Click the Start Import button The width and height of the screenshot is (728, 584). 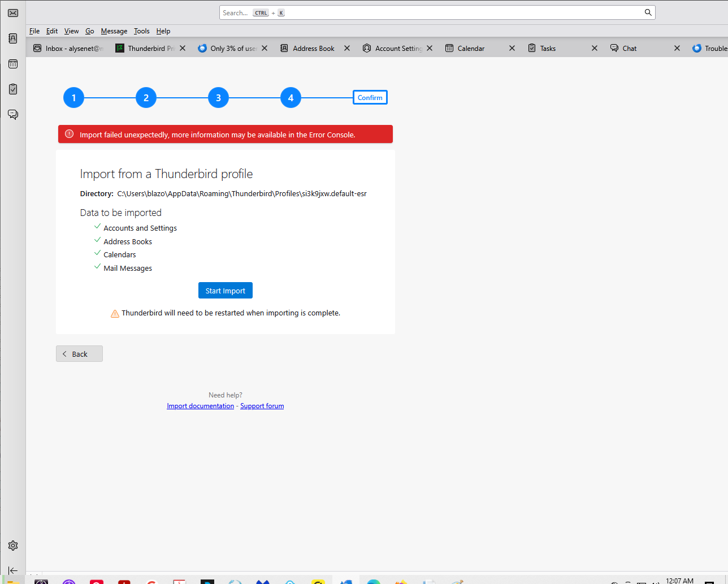click(226, 291)
